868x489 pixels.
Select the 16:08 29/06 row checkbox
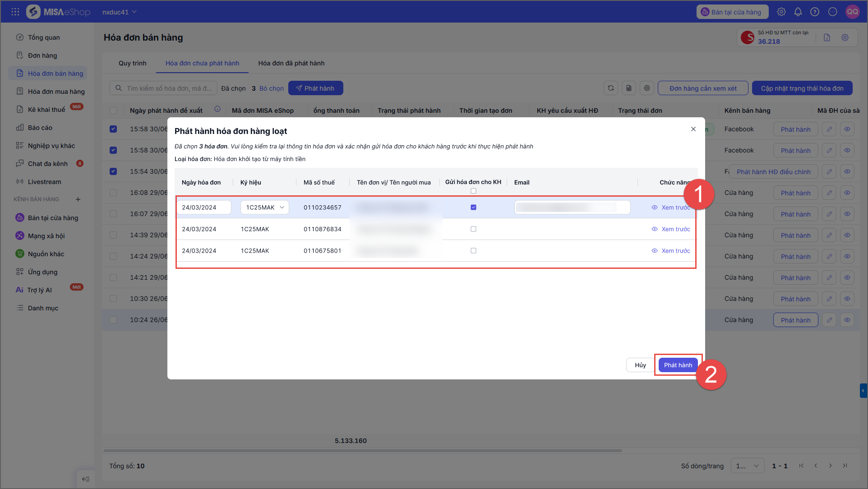coord(113,193)
